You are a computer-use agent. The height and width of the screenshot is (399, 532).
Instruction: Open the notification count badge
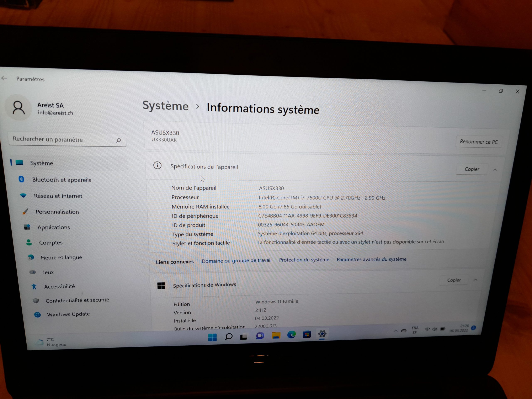tap(473, 328)
